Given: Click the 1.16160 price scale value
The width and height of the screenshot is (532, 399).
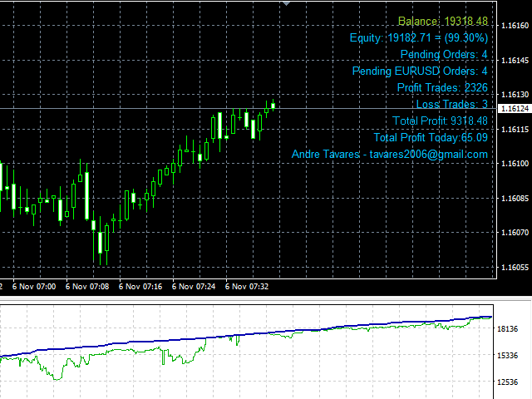Looking at the screenshot, I should click(x=515, y=26).
